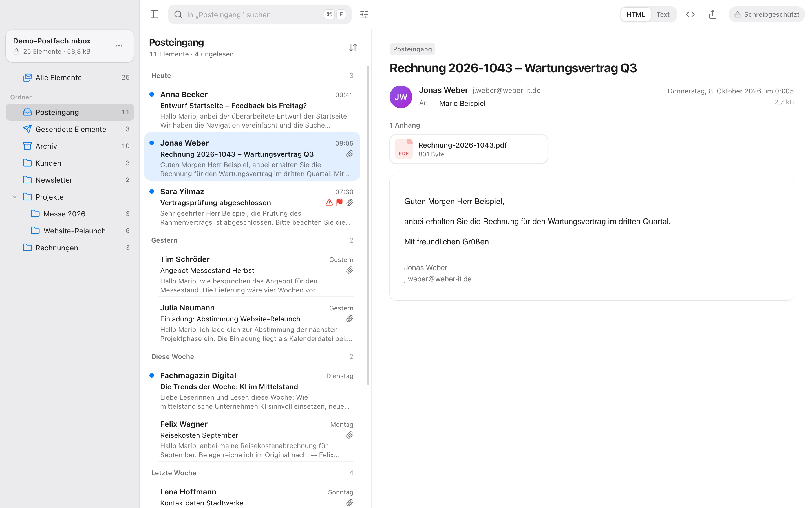
Task: Click the PDF icon of Rechnung-2026-1043.pdf
Action: coord(404,149)
